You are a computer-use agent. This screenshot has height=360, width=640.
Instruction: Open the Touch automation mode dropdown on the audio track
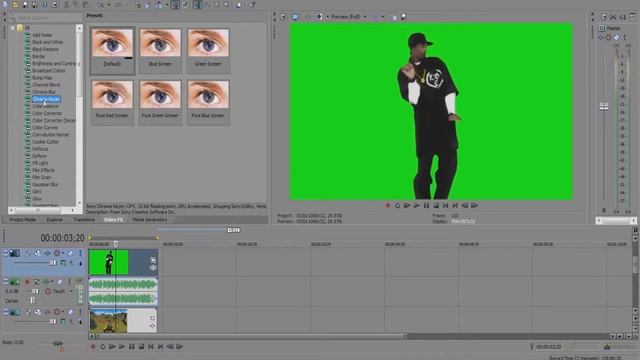(x=71, y=291)
